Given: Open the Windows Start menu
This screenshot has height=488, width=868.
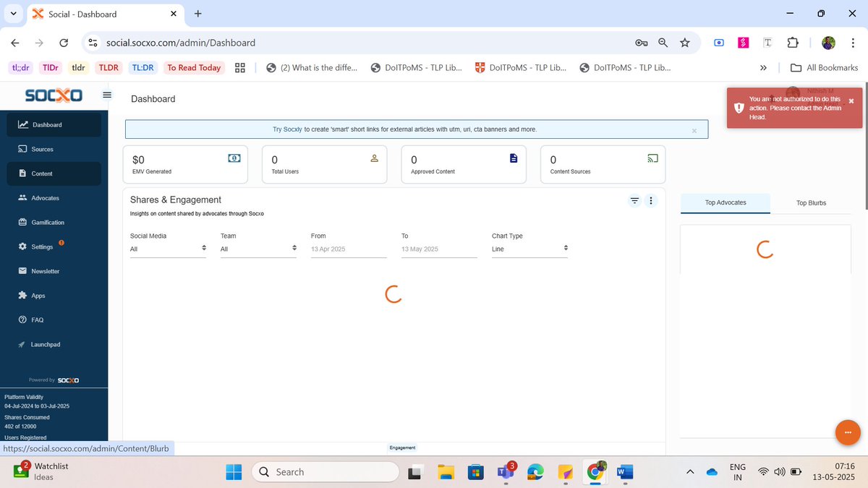Looking at the screenshot, I should [234, 472].
